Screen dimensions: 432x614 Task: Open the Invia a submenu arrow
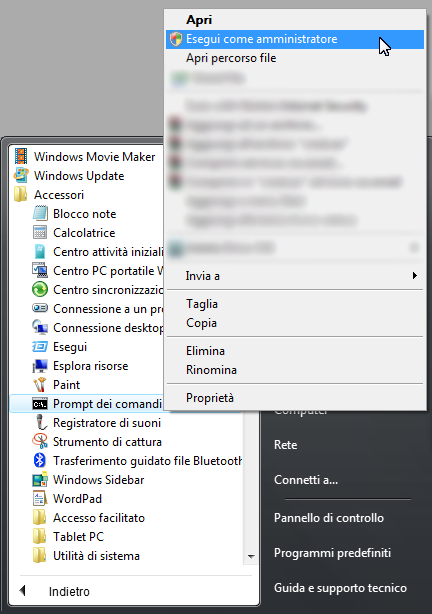(414, 276)
